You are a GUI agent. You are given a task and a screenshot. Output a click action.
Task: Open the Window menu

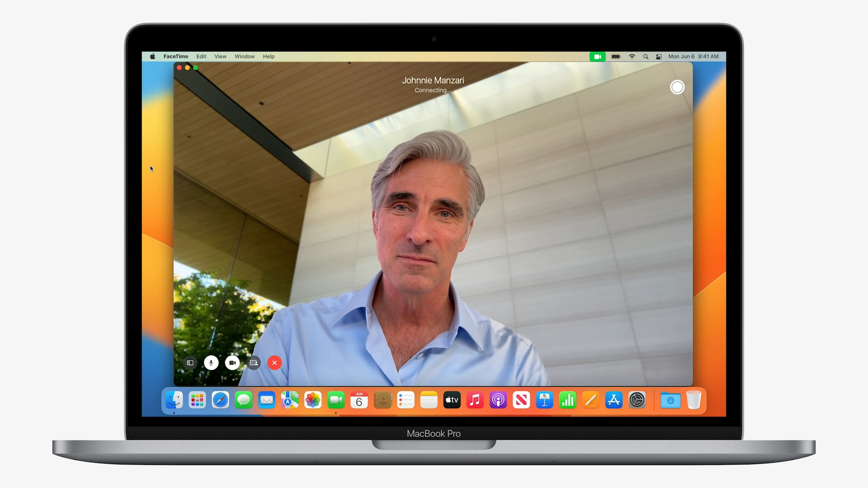point(244,56)
